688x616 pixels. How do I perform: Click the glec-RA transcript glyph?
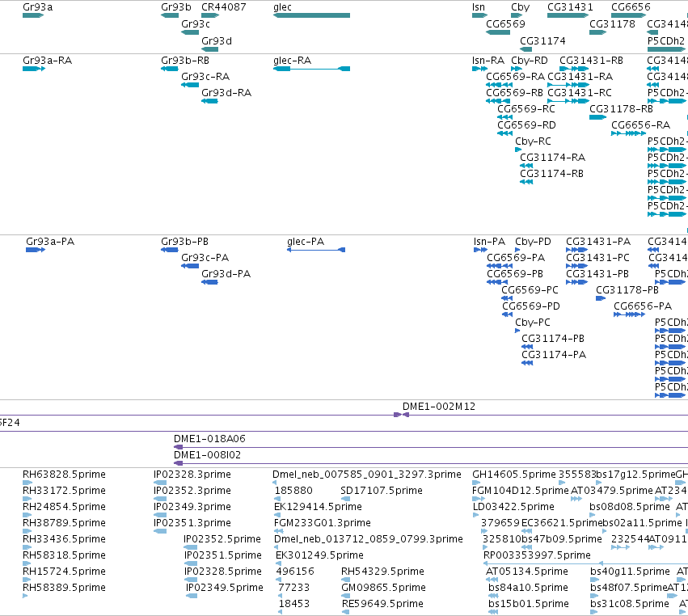coord(311,69)
